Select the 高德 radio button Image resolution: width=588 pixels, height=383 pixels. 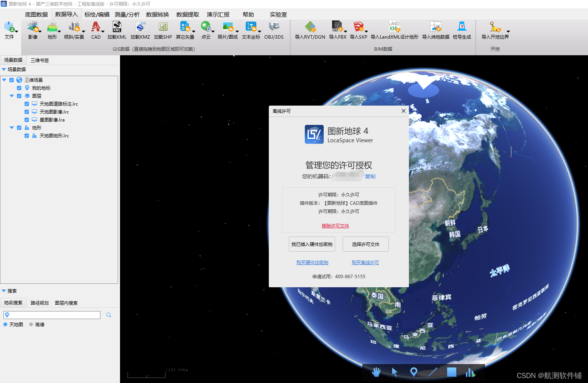(x=31, y=324)
